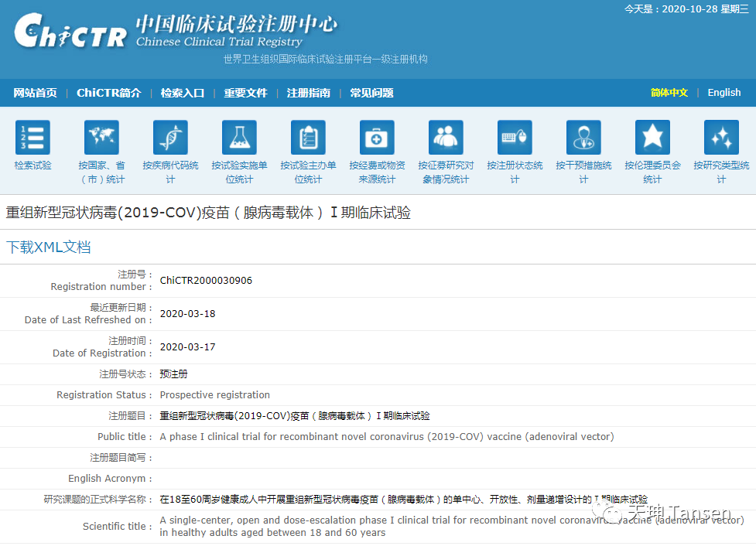Image resolution: width=756 pixels, height=546 pixels.
Task: Click the Scientific title English description
Action: pyautogui.click(x=452, y=526)
